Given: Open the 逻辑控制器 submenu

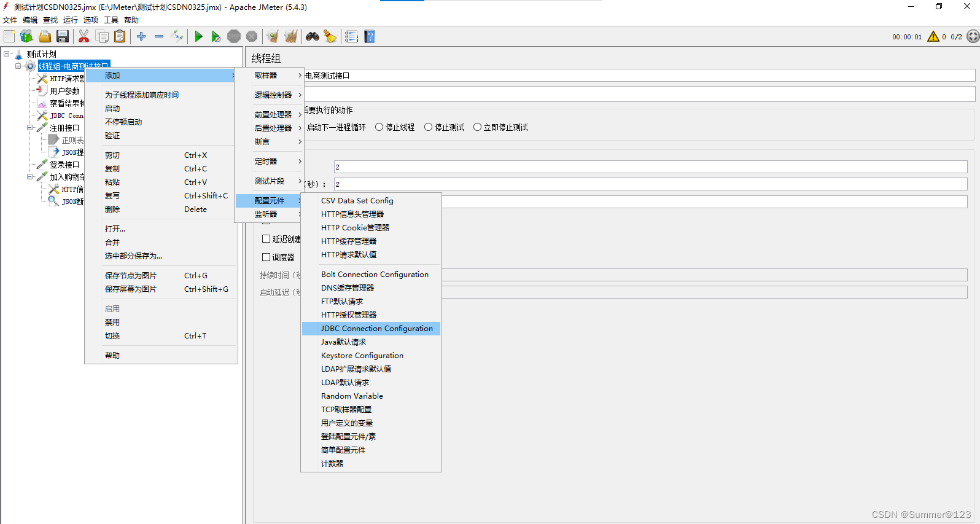Looking at the screenshot, I should pyautogui.click(x=270, y=95).
